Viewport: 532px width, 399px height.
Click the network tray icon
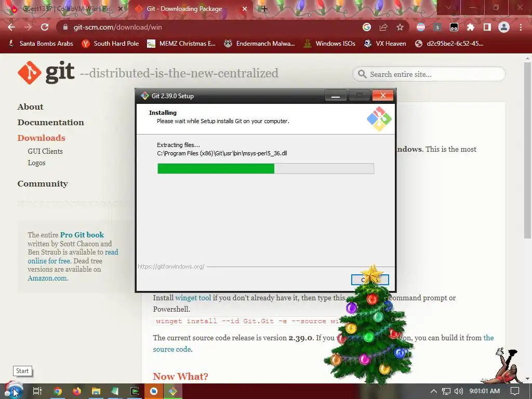(446, 391)
